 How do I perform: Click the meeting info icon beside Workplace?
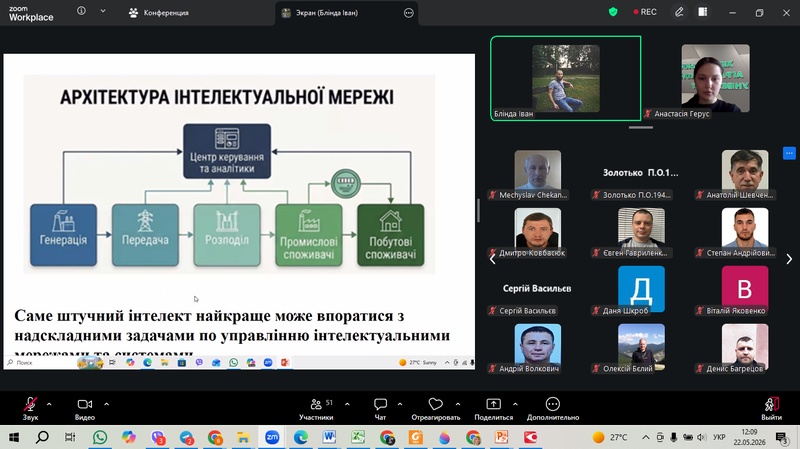[81, 11]
